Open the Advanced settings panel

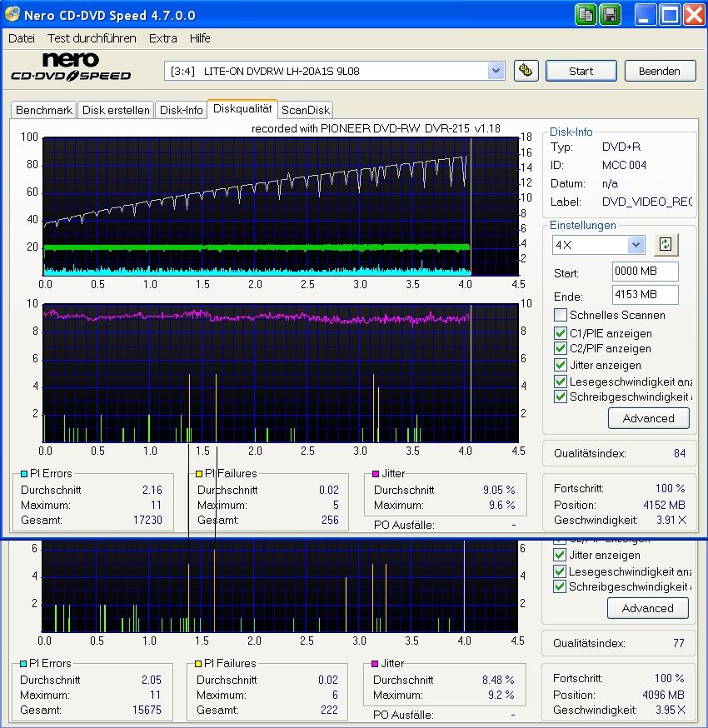[x=648, y=418]
